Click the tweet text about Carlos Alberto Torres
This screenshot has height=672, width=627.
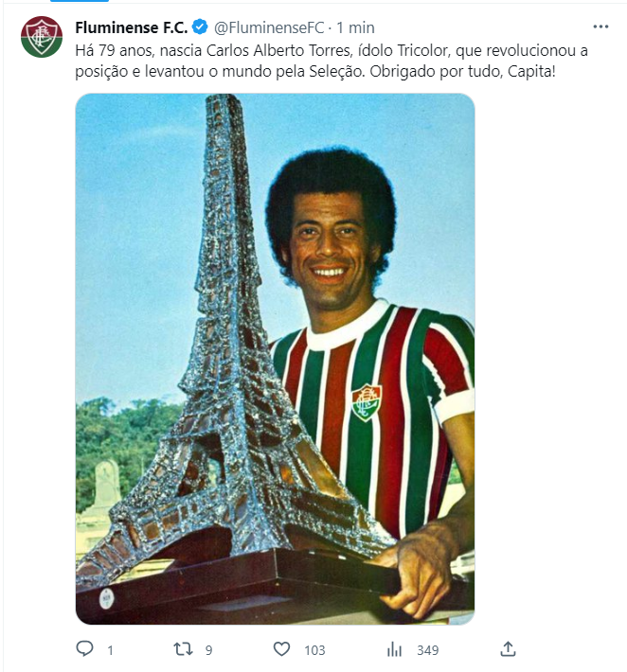[x=331, y=61]
